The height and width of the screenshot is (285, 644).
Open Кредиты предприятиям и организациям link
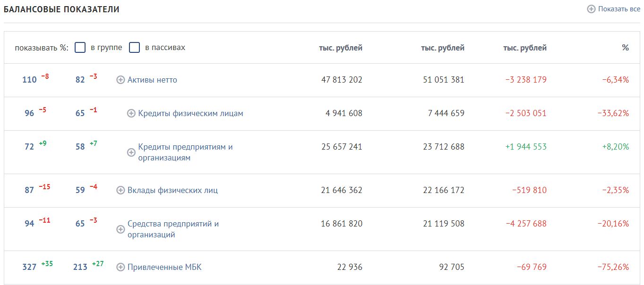point(185,152)
